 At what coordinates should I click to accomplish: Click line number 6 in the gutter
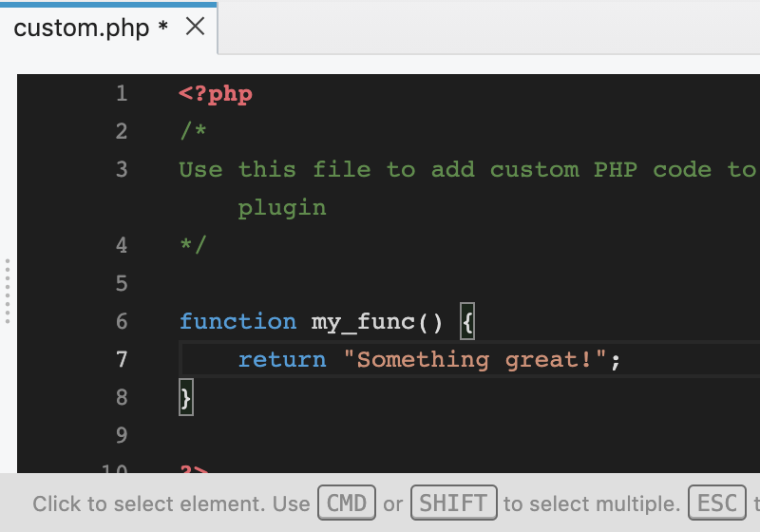[x=122, y=321]
